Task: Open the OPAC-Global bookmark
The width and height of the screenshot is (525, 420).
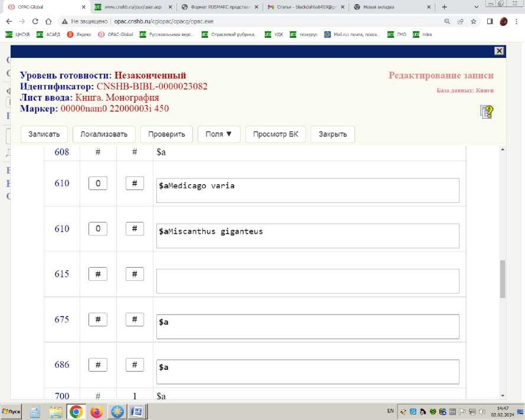Action: [116, 34]
